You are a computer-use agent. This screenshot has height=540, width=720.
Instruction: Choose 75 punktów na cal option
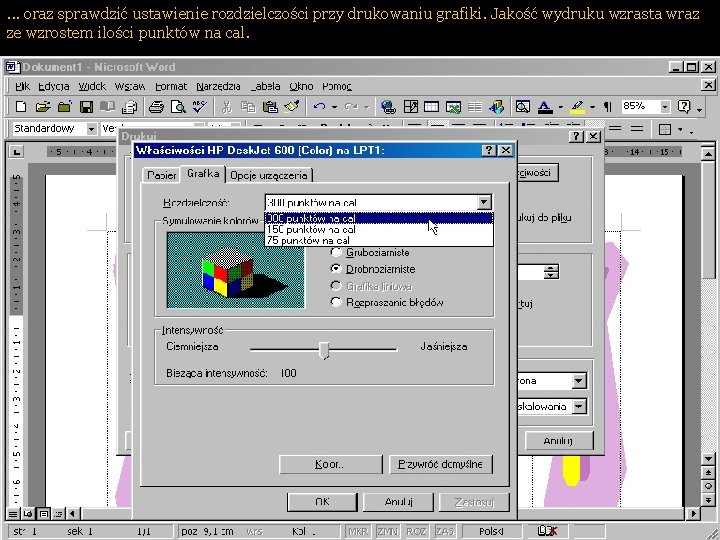click(378, 240)
